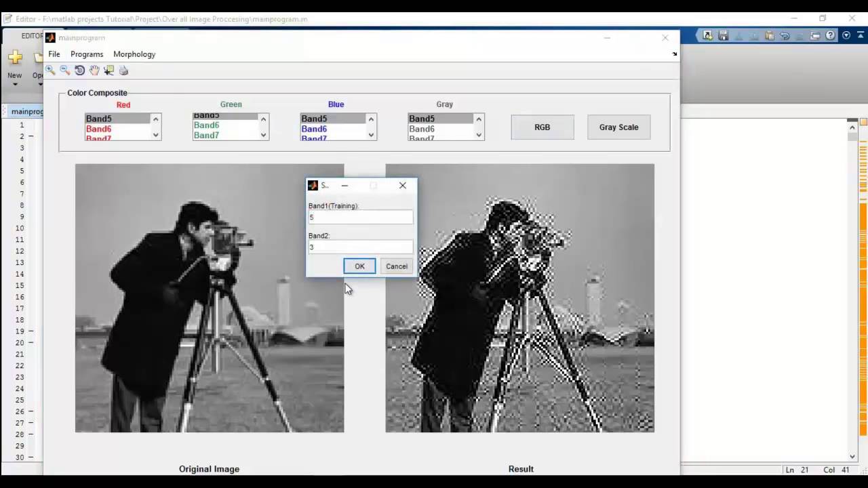The height and width of the screenshot is (488, 868).
Task: Click the toolbar overflow arrow at figure right edge
Action: coord(674,54)
